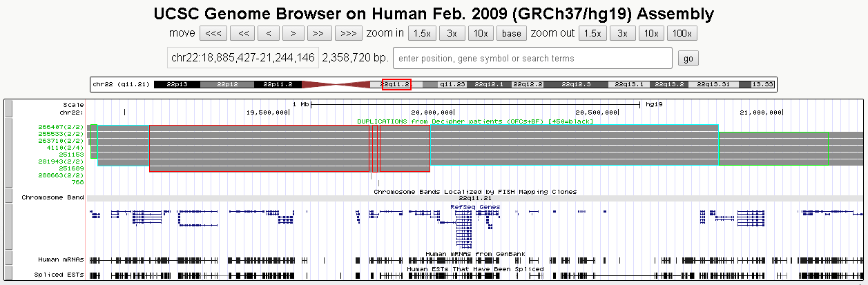
Task: Click the RefSeq Genes track title
Action: click(474, 206)
